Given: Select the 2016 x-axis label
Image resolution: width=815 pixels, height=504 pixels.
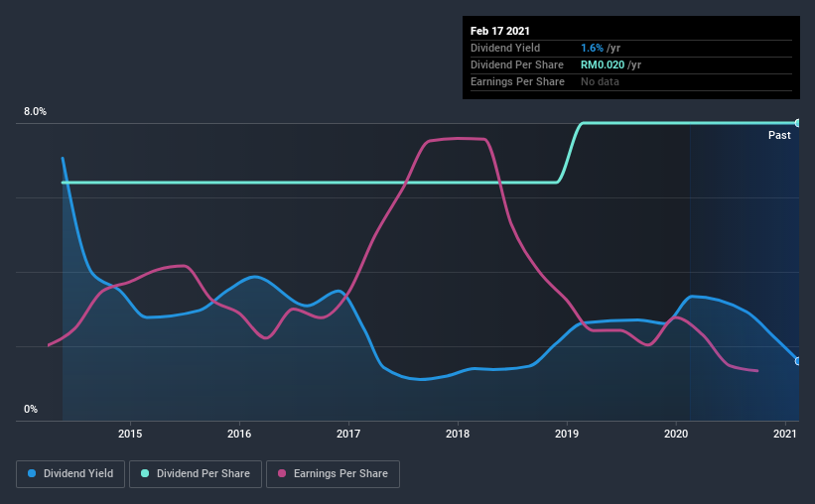Looking at the screenshot, I should click(x=239, y=434).
